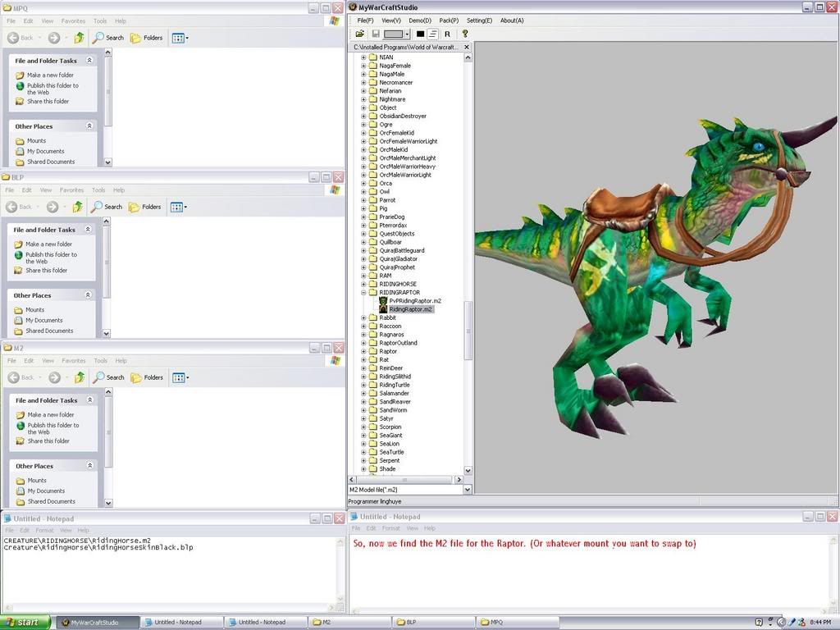Click the tree panel vertical scrollbar thumb
The image size is (840, 630).
point(468,330)
